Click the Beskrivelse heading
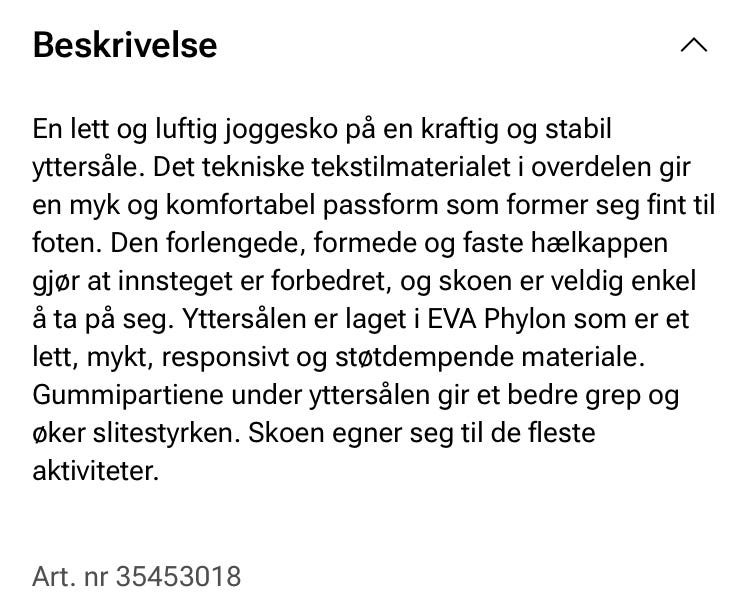750x610 pixels. [x=125, y=45]
